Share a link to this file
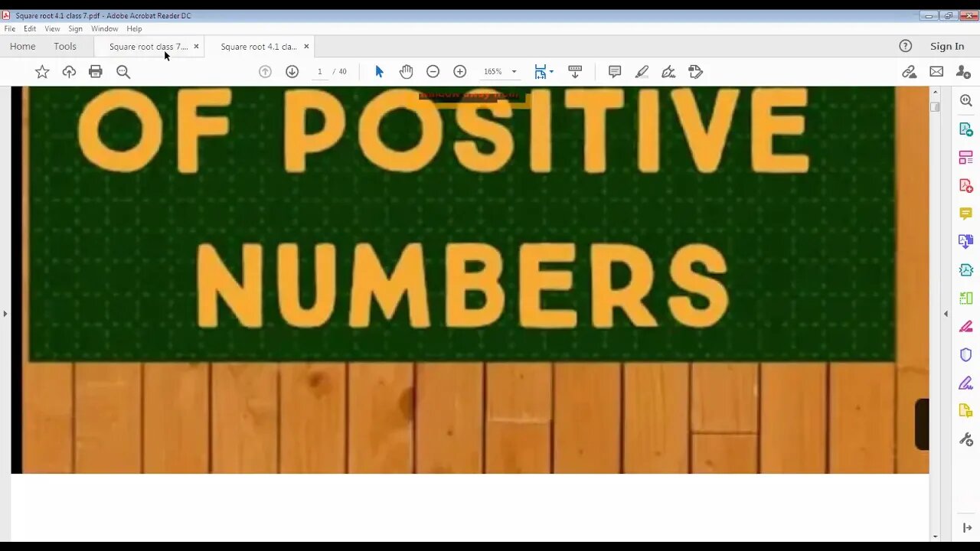 [909, 72]
